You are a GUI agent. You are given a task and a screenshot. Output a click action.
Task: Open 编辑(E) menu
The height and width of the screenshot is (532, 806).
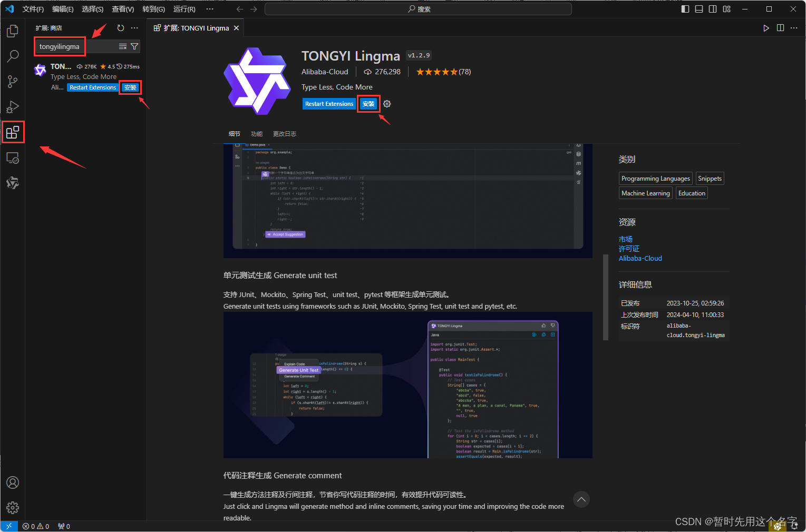click(63, 9)
